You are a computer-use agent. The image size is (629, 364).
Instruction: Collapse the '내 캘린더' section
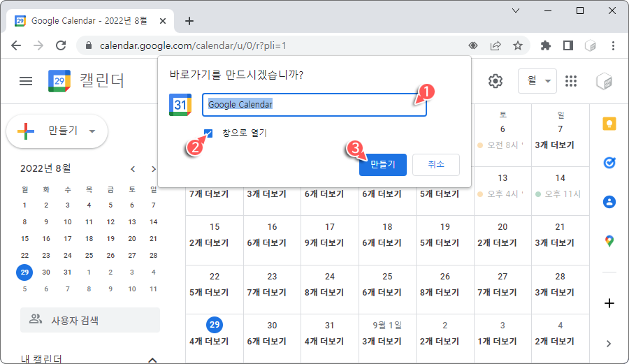152,360
